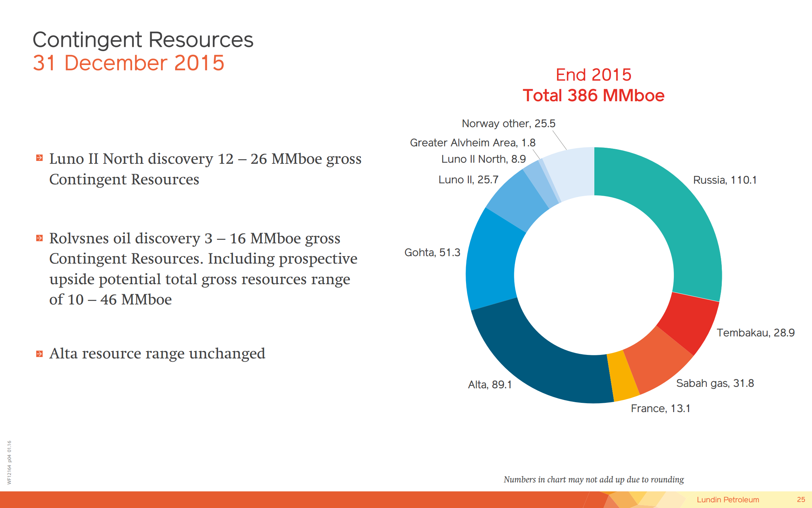Click the bullet arrow icon beside Alta resource range
Image resolution: width=812 pixels, height=508 pixels.
(x=39, y=354)
